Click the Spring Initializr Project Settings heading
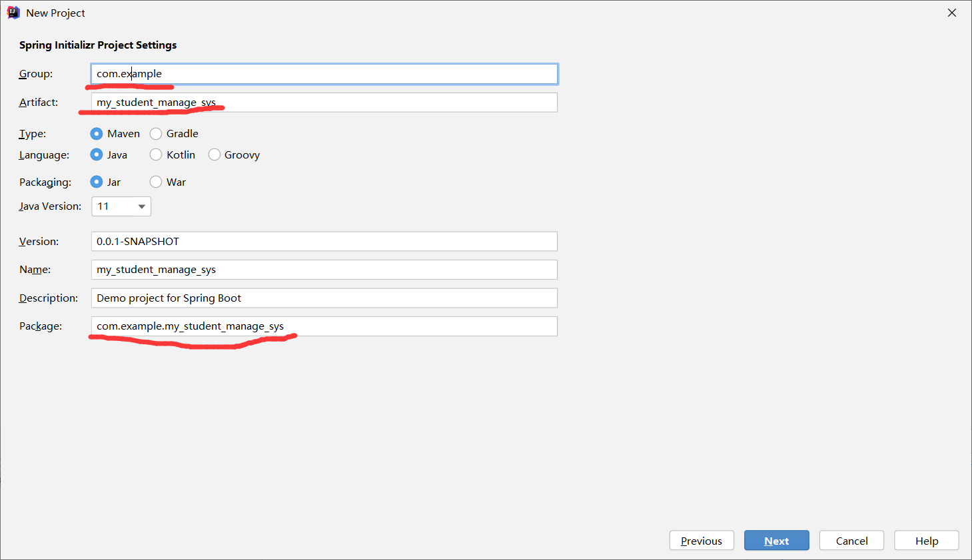Screen dimensions: 972x560 98,45
